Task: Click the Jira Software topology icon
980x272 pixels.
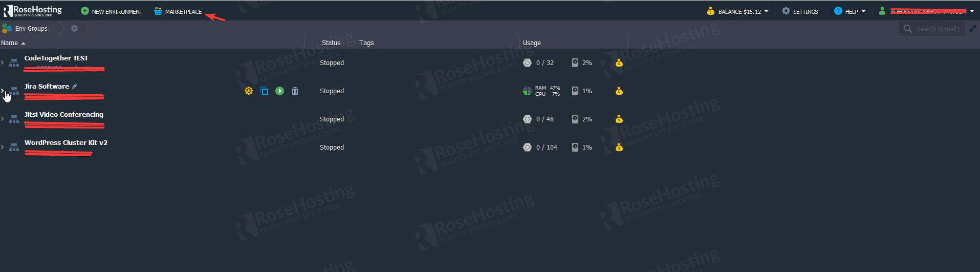Action: point(14,91)
